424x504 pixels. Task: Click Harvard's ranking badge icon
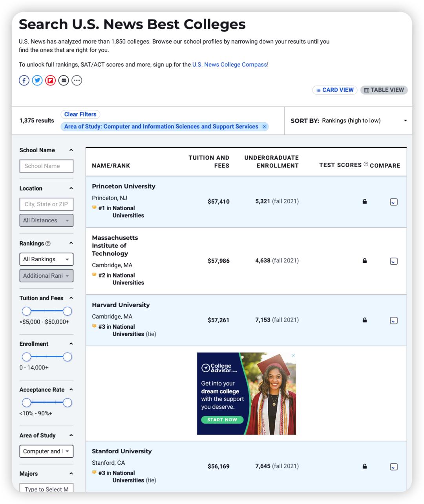(94, 326)
